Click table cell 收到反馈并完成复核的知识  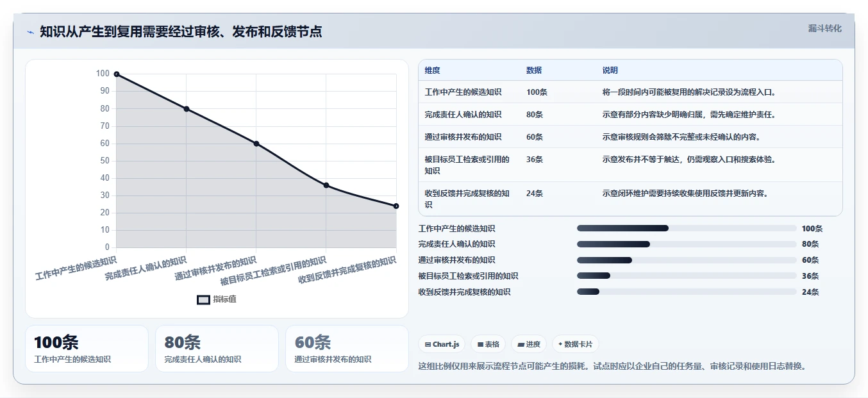pos(467,199)
